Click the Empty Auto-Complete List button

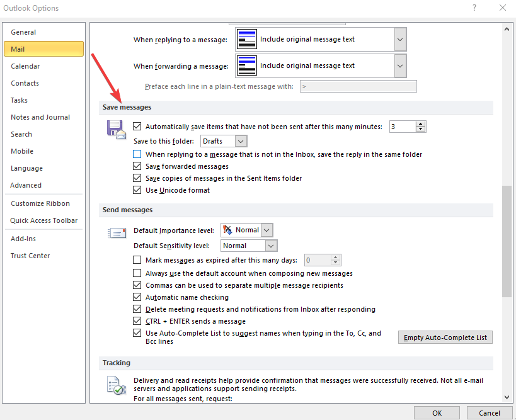pyautogui.click(x=445, y=338)
